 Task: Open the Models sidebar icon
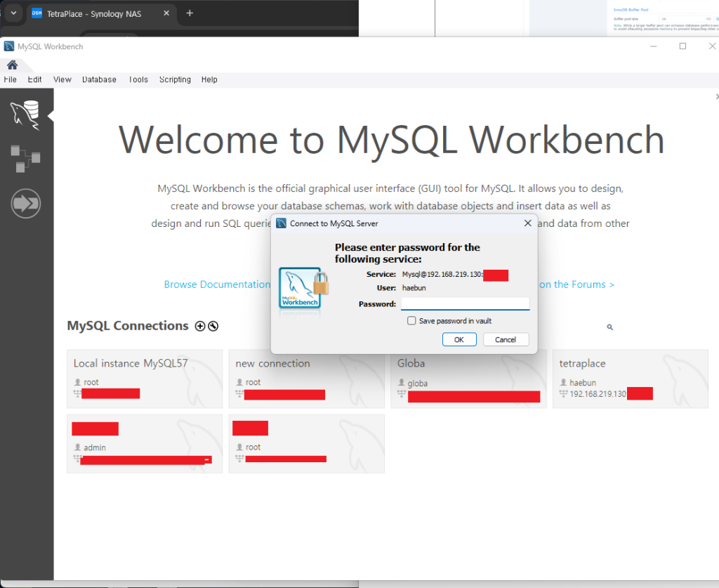[25, 159]
